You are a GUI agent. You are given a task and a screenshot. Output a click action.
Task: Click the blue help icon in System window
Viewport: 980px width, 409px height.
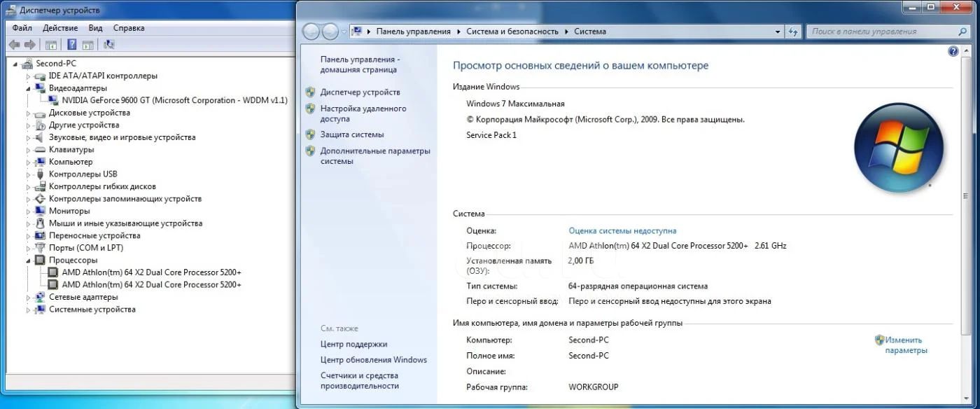click(x=953, y=51)
